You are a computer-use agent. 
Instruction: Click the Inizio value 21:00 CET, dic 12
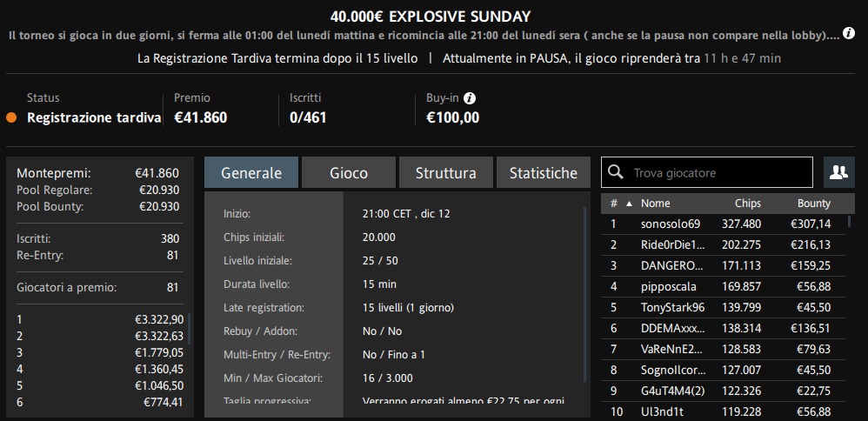coord(406,214)
